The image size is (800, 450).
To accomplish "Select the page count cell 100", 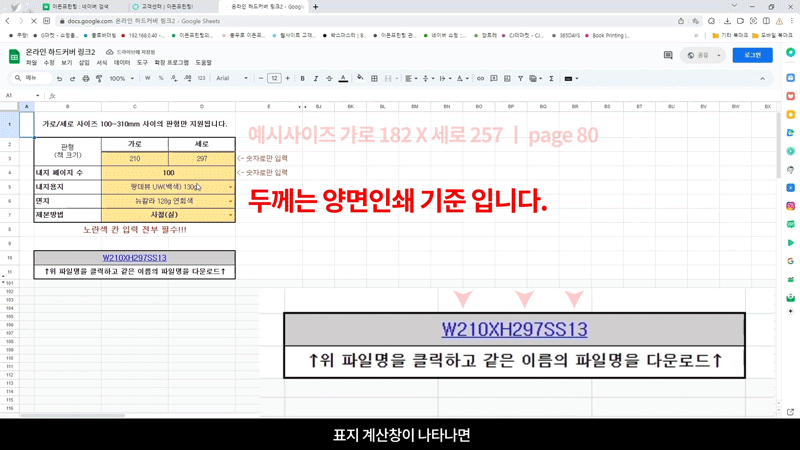I will tap(168, 173).
